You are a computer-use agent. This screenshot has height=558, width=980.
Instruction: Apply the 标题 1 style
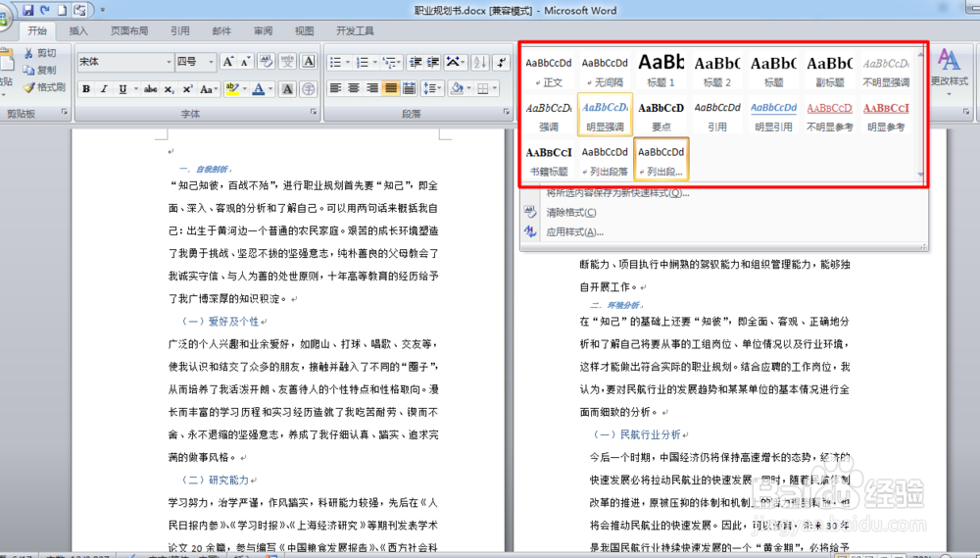click(661, 70)
